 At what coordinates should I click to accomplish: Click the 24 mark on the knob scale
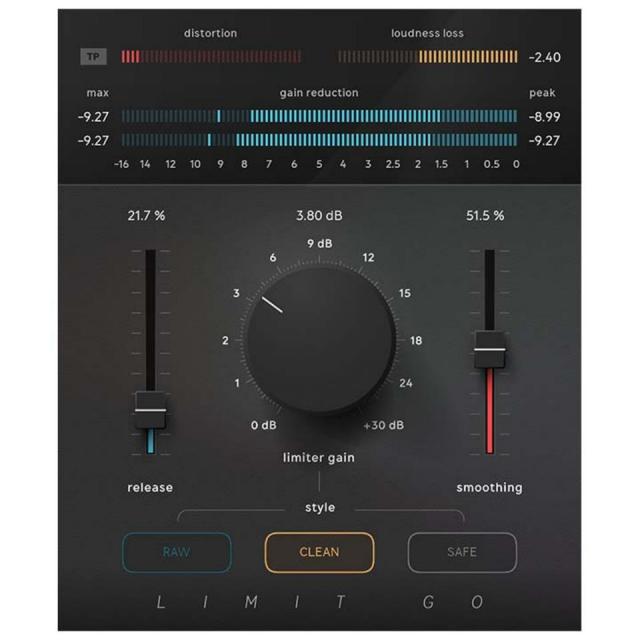pos(406,383)
